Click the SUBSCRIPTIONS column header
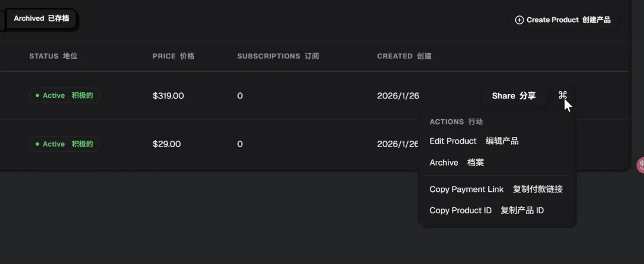Viewport: 644px width, 264px height. [x=278, y=56]
